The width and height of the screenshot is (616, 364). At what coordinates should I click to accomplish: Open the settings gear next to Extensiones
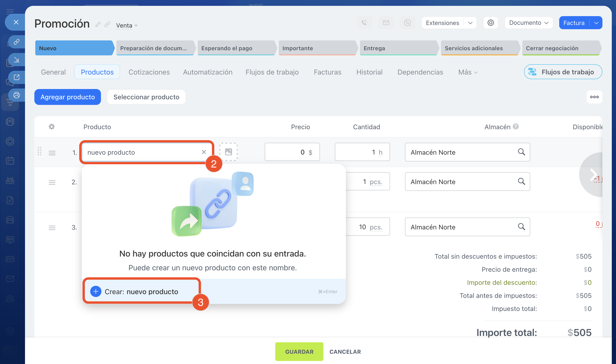(x=491, y=23)
